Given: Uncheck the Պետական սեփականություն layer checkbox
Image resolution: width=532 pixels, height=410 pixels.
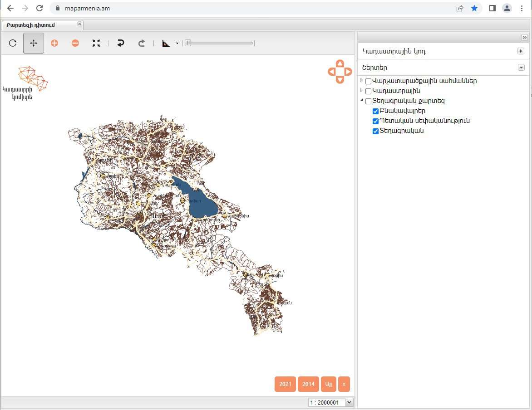Looking at the screenshot, I should click(375, 121).
